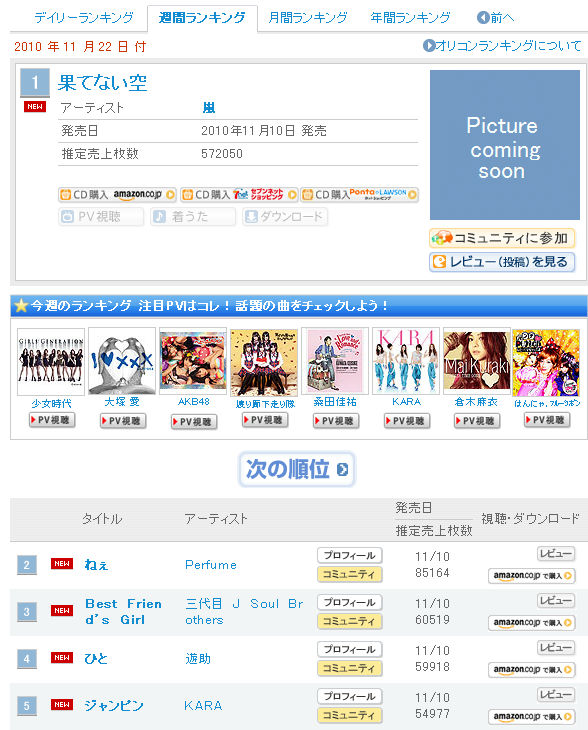Screen dimensions: 588x730
Task: Open the デイリーランキング tab
Action: [84, 18]
